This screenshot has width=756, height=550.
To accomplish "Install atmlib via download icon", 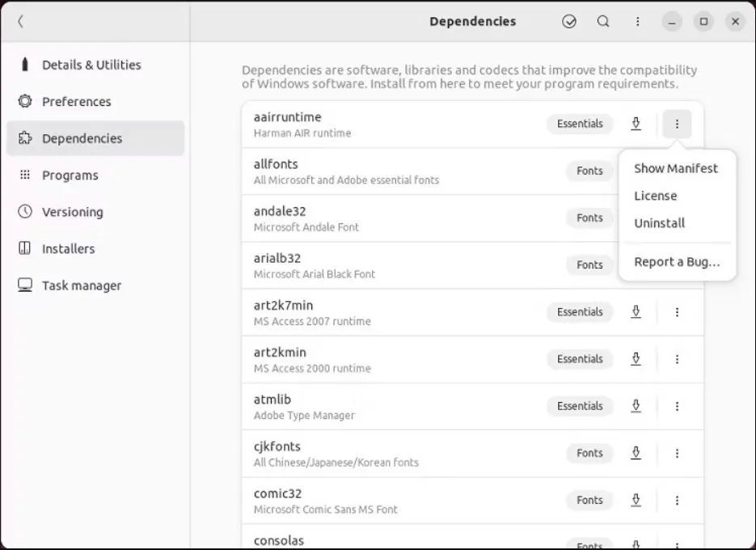I will pyautogui.click(x=636, y=406).
